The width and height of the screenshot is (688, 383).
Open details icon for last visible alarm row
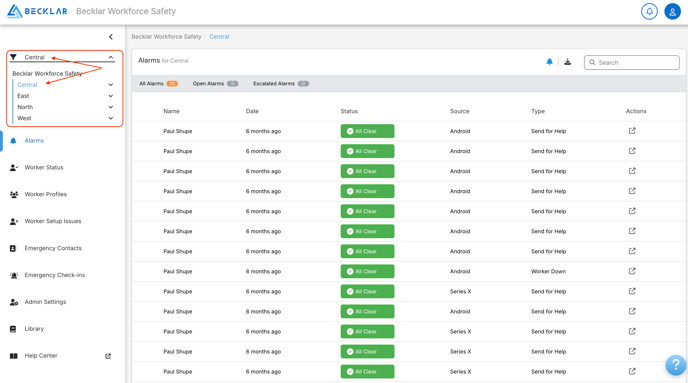pyautogui.click(x=632, y=371)
